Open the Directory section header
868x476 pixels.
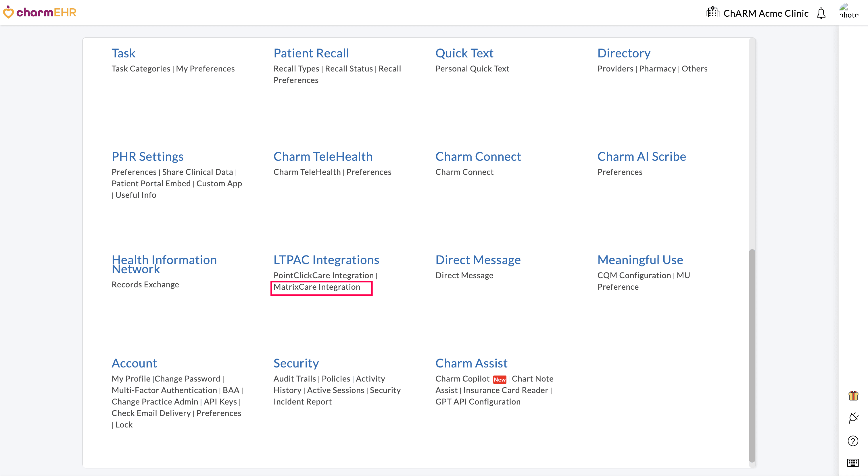click(x=624, y=53)
